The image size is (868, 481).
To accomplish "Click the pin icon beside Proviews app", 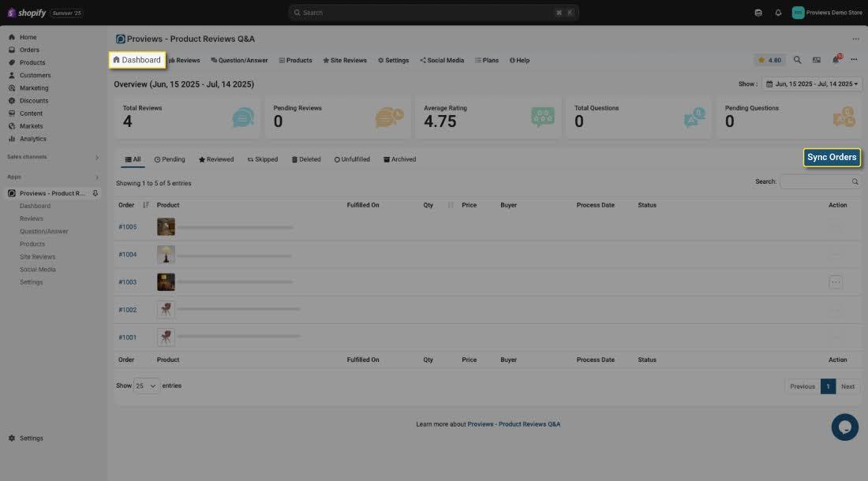I will (95, 193).
